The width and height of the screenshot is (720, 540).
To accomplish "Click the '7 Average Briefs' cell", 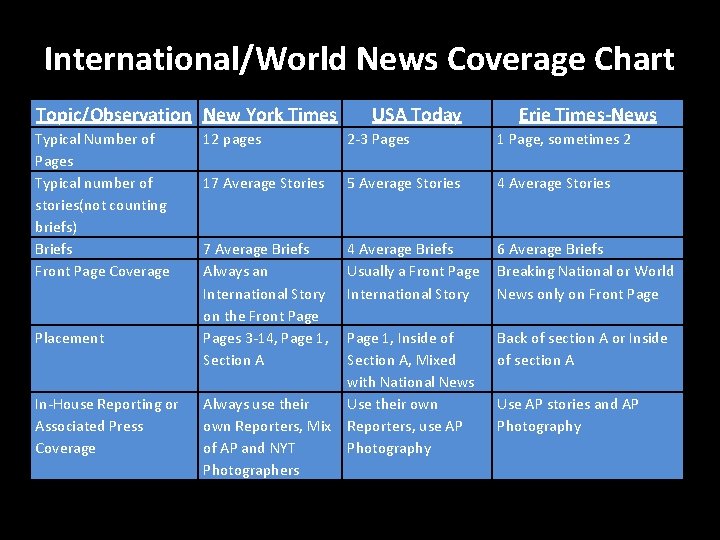I will pos(270,248).
